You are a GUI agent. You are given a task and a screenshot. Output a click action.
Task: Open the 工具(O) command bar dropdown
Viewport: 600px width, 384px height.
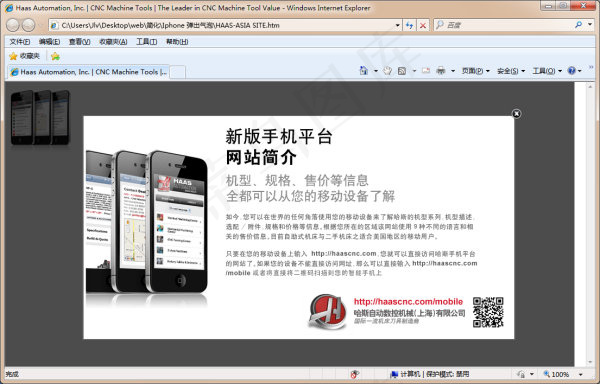coord(547,71)
